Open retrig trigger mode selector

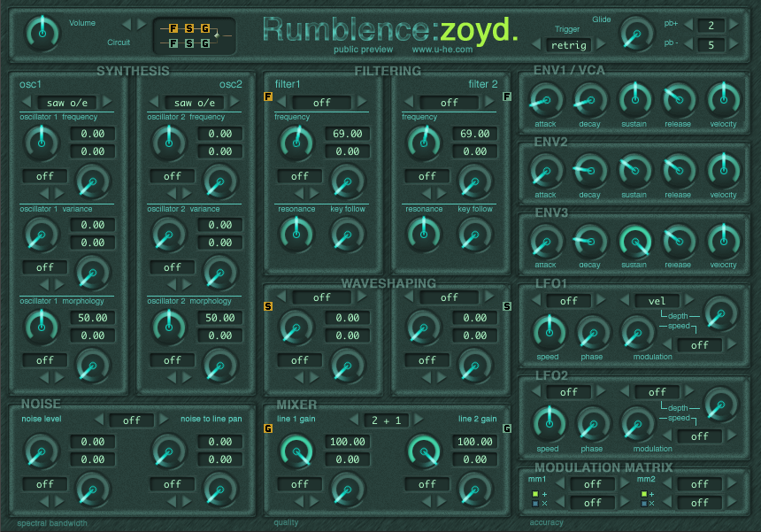coord(569,45)
